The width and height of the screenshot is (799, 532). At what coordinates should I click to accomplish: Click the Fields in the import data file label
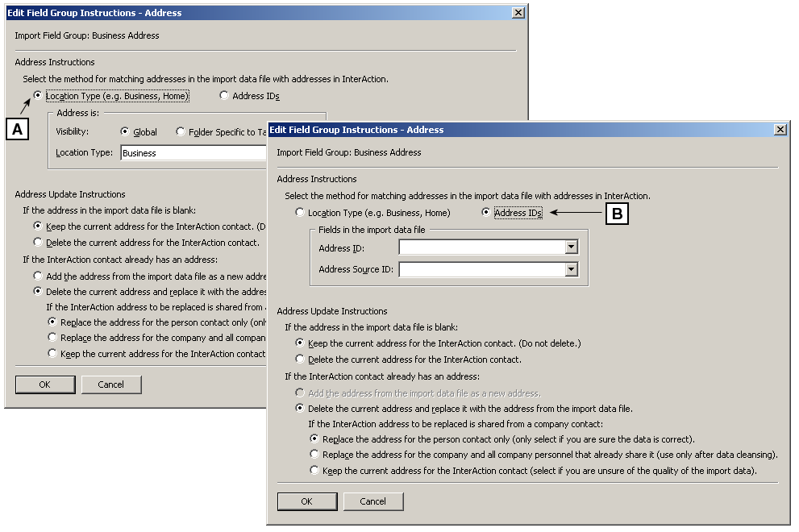coord(372,230)
